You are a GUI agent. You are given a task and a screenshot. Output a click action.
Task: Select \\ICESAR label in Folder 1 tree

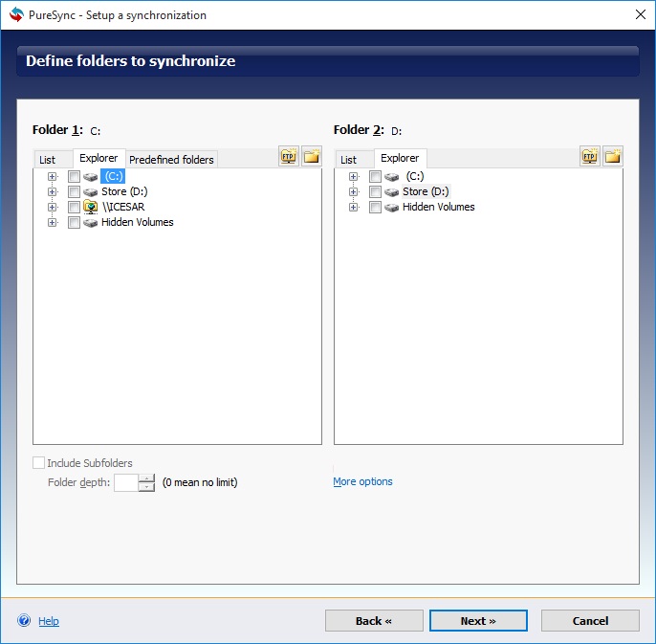pos(123,207)
